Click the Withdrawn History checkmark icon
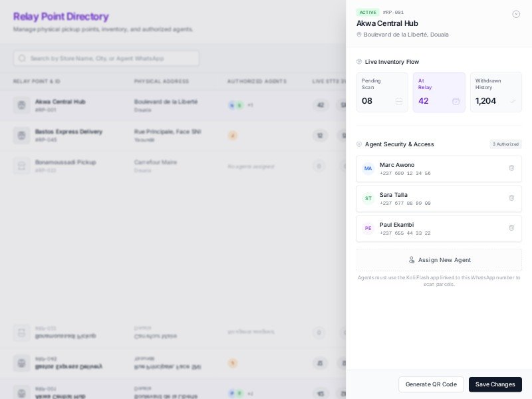 click(512, 101)
